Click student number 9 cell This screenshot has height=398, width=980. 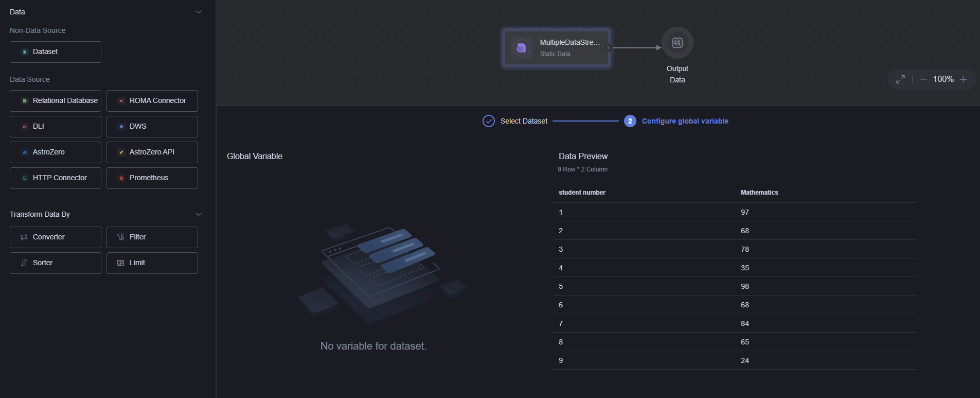pyautogui.click(x=561, y=360)
